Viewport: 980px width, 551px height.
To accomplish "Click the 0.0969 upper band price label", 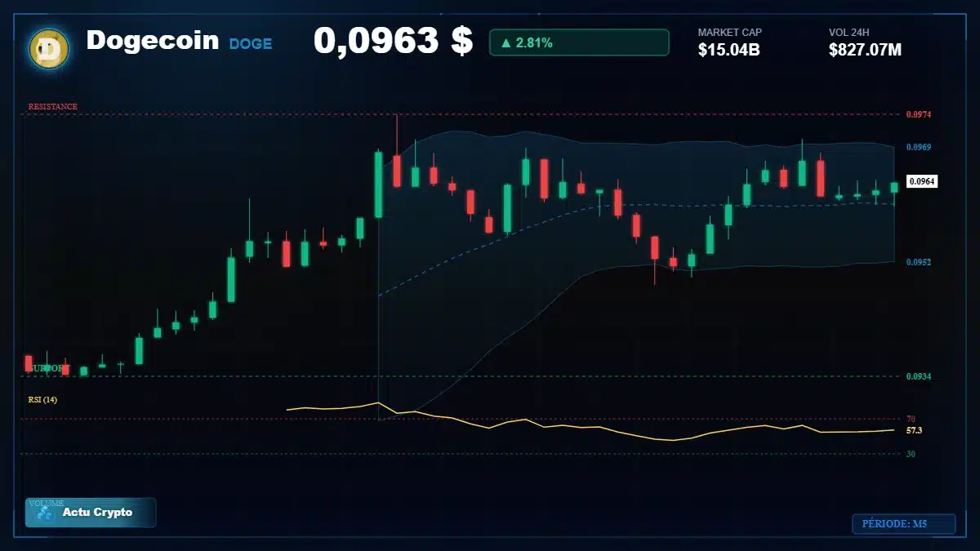I will click(x=919, y=147).
